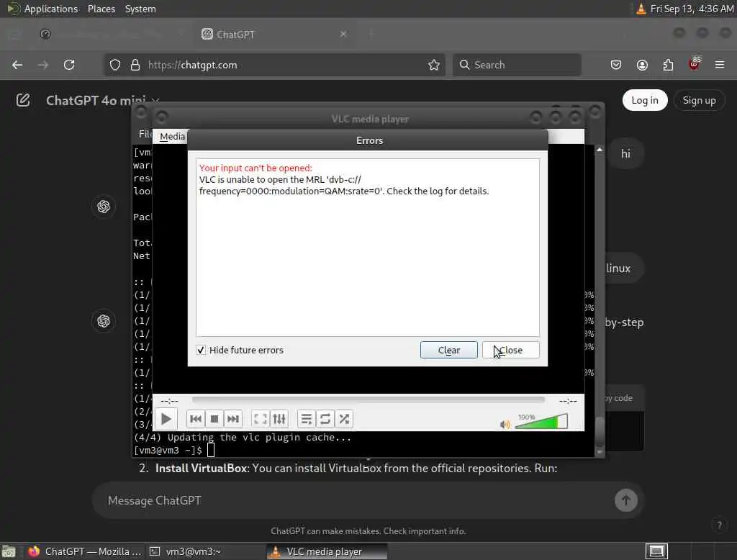Open the System menu

click(140, 9)
